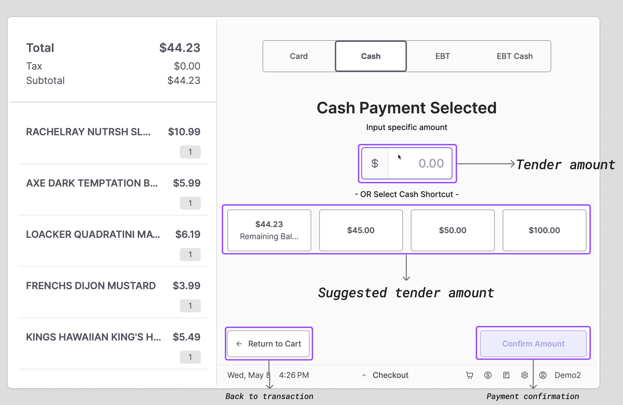This screenshot has height=405, width=623.
Task: Click the back arrow on Return to Cart
Action: click(x=239, y=344)
